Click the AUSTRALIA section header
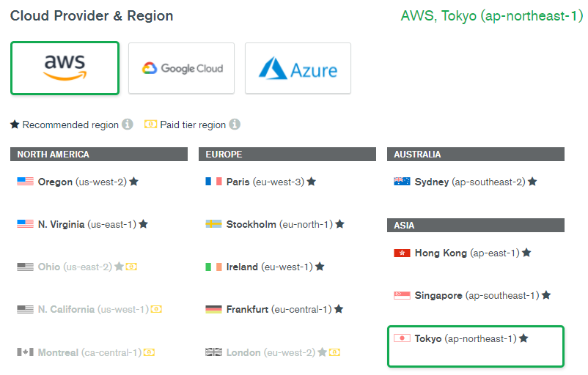Viewport: 588px width, 375px height. (x=476, y=155)
